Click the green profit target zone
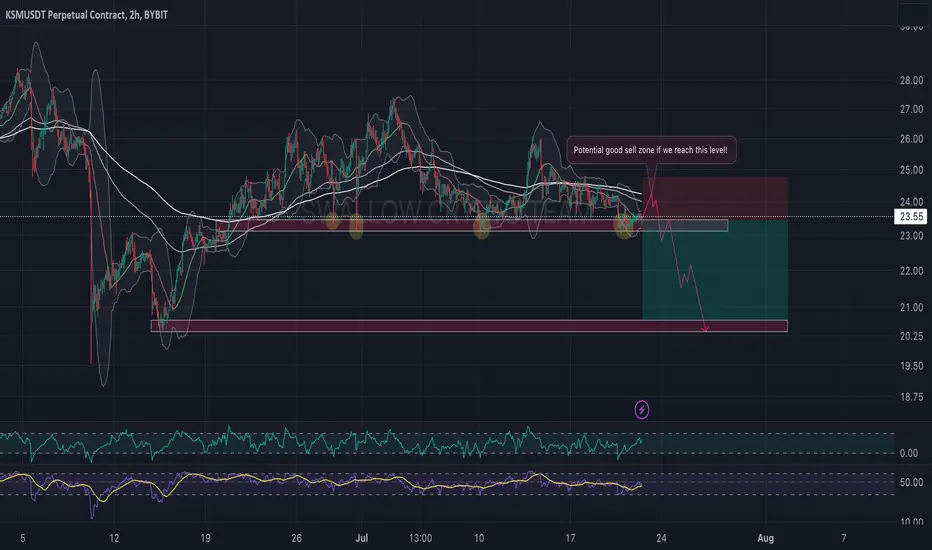Screen dimensions: 932x550 [715, 271]
